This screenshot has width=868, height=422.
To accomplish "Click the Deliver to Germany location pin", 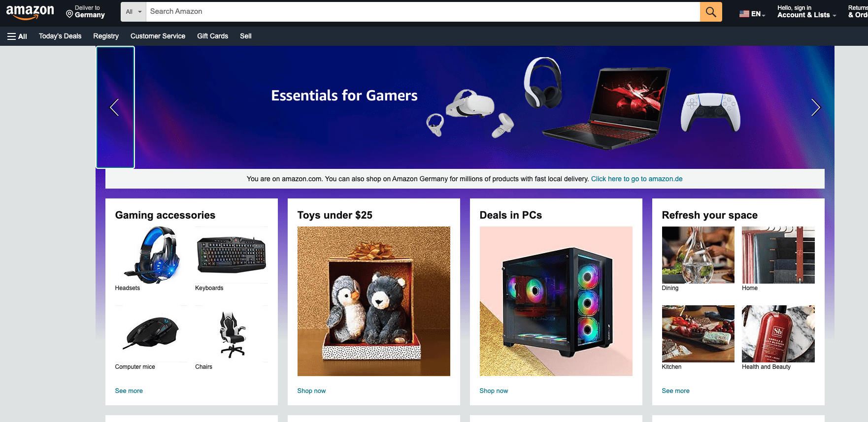I will tap(69, 14).
